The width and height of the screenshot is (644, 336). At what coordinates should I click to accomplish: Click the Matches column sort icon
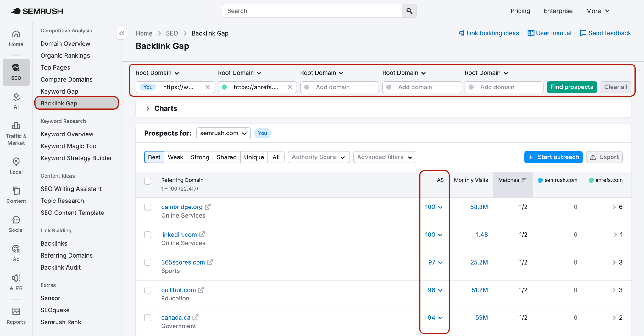click(524, 180)
